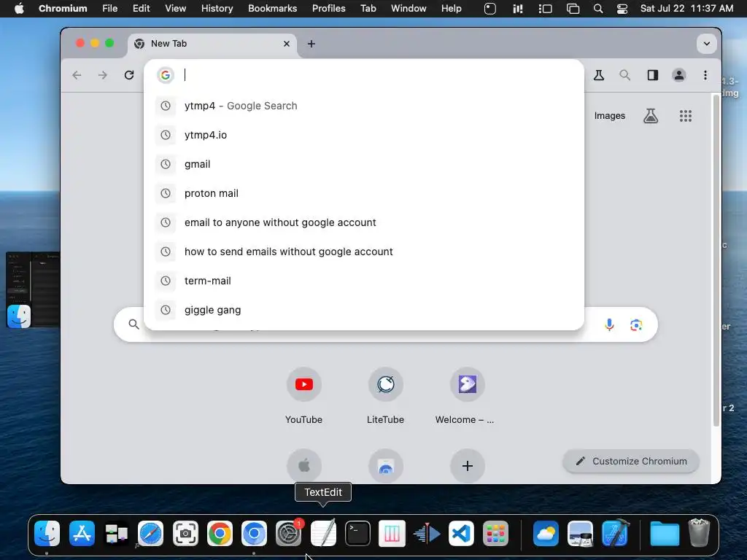747x560 pixels.
Task: Open the History menu
Action: 217,9
